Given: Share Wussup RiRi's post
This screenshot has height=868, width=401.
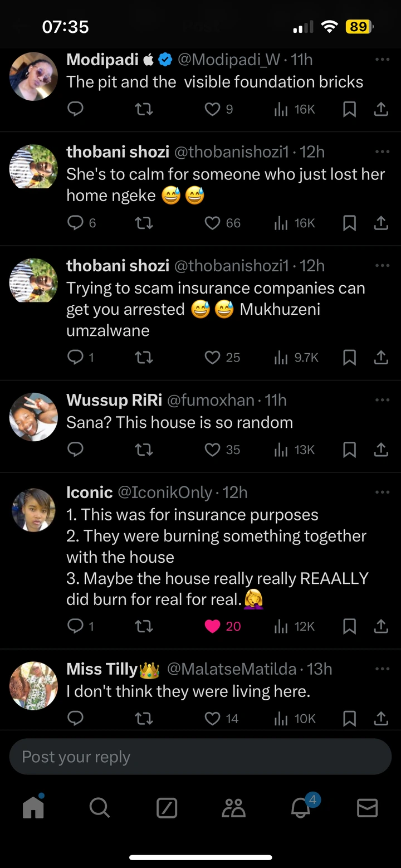Looking at the screenshot, I should pos(381,450).
